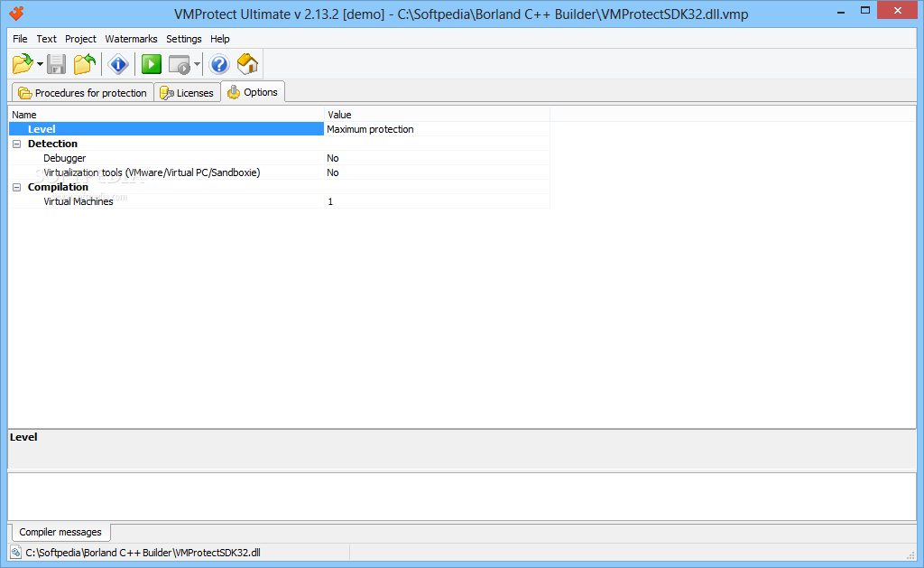Image resolution: width=924 pixels, height=568 pixels.
Task: Close the VMProtect window
Action: [898, 10]
